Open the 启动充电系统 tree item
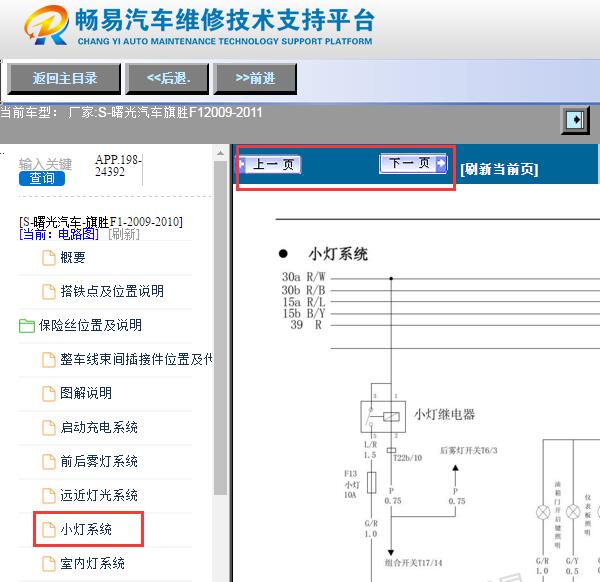The width and height of the screenshot is (600, 582). (x=99, y=427)
